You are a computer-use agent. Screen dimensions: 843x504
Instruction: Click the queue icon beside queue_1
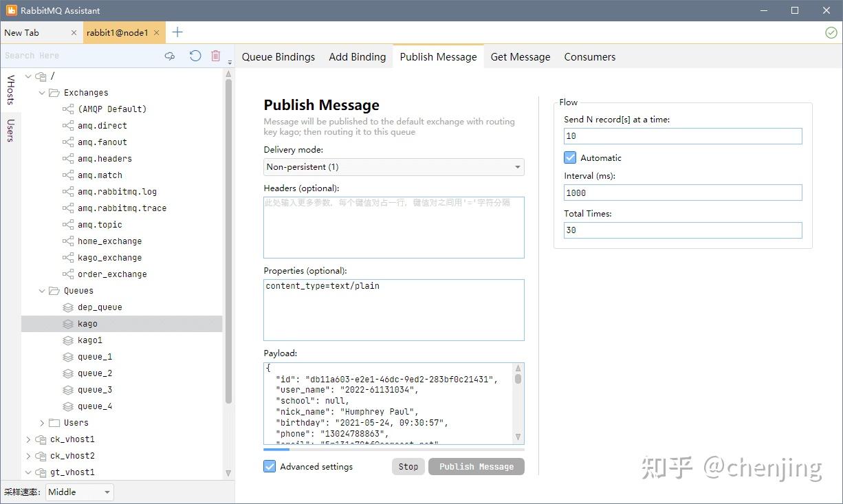click(x=67, y=357)
